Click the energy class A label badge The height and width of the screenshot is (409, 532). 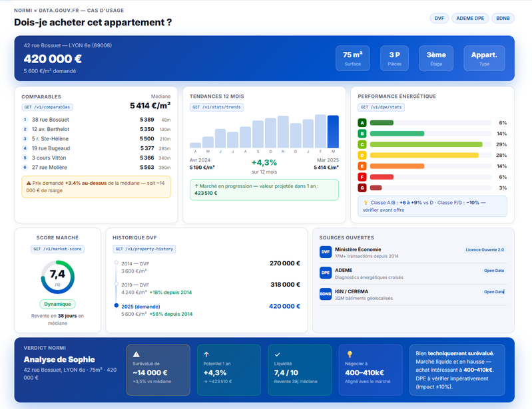coord(362,122)
